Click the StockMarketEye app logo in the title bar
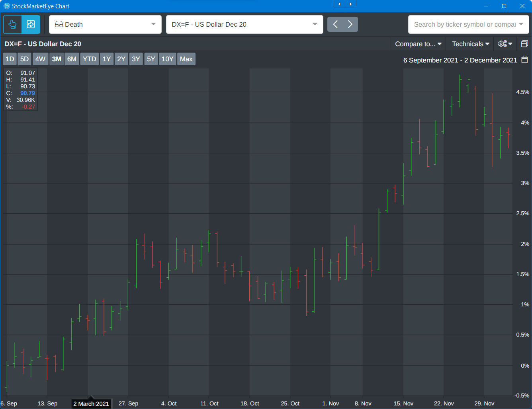Screen dimensions: 532x409 6,6
